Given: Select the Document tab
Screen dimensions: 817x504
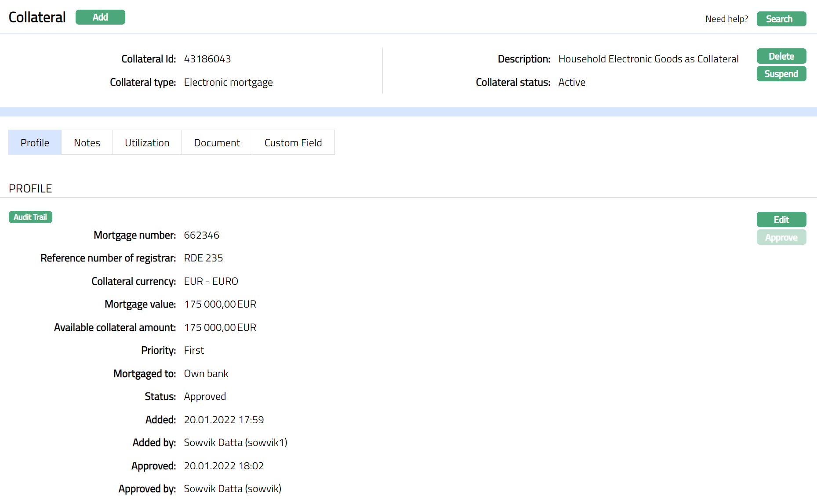Looking at the screenshot, I should tap(217, 143).
